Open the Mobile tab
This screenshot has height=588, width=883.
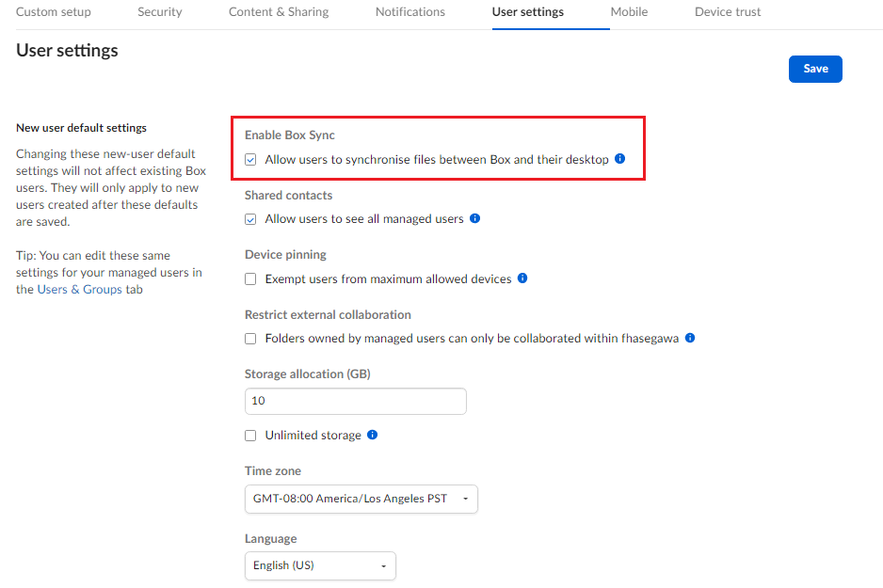629,12
